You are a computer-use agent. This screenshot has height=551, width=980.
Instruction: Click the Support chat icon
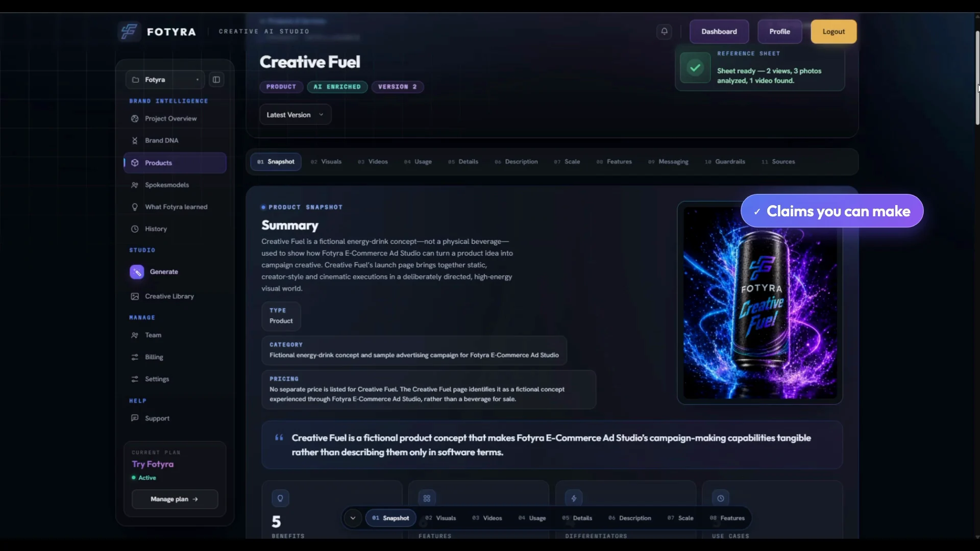click(135, 418)
